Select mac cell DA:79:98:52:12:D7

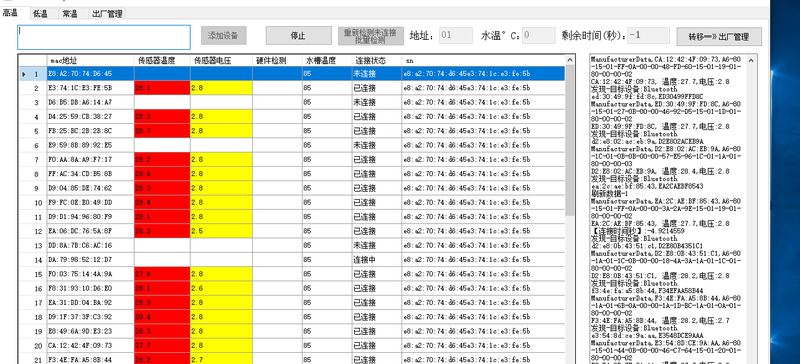(x=90, y=259)
